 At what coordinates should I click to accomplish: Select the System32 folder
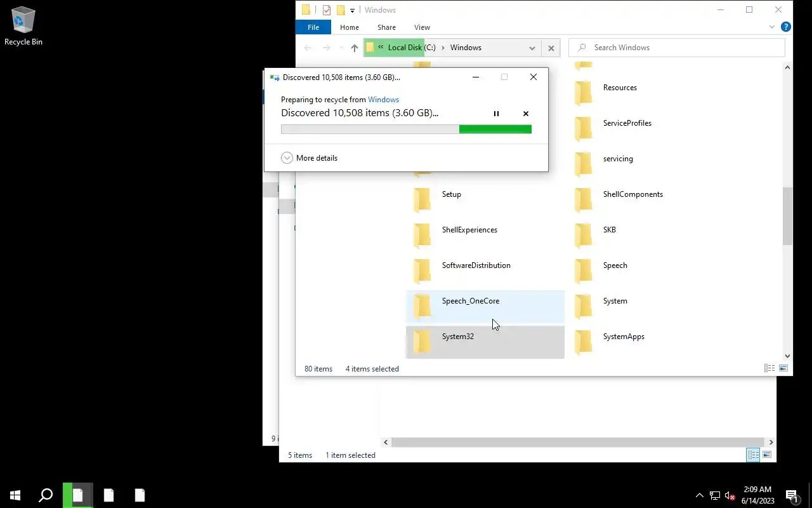(485, 342)
